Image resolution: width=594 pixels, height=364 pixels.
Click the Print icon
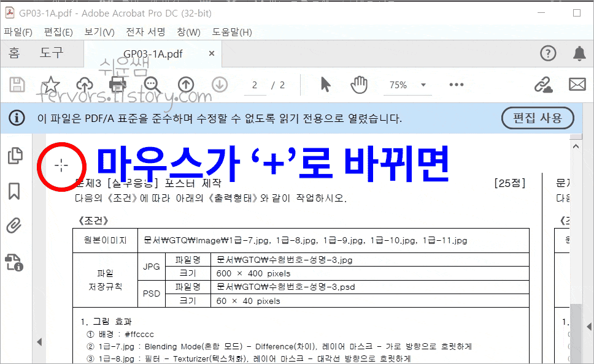tap(117, 85)
